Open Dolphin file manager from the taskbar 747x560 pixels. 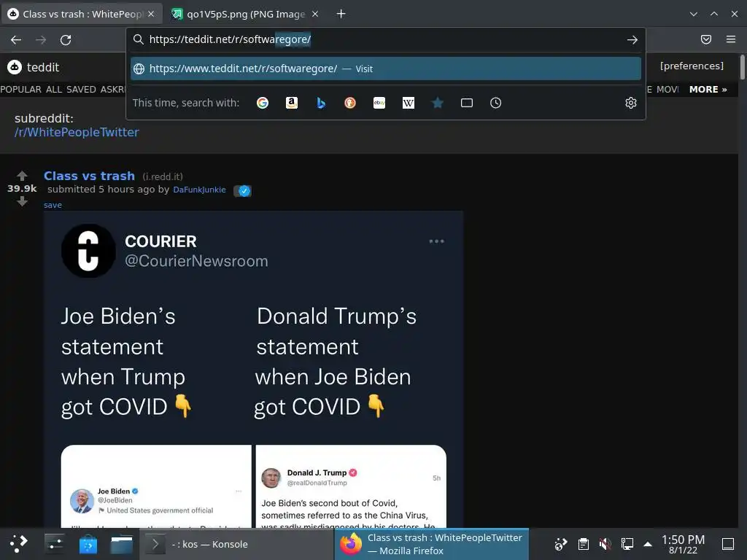(122, 544)
